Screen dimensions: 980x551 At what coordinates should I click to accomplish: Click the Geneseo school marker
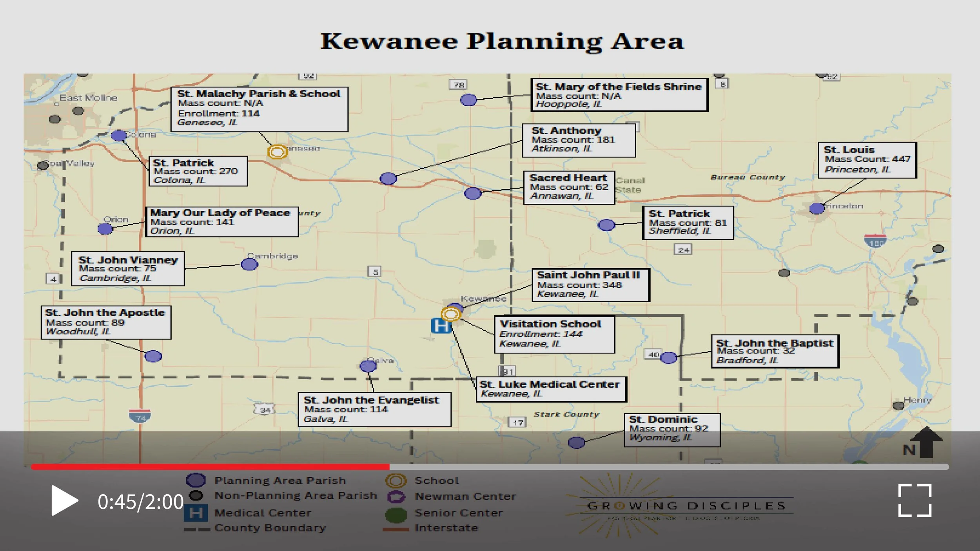pyautogui.click(x=277, y=152)
